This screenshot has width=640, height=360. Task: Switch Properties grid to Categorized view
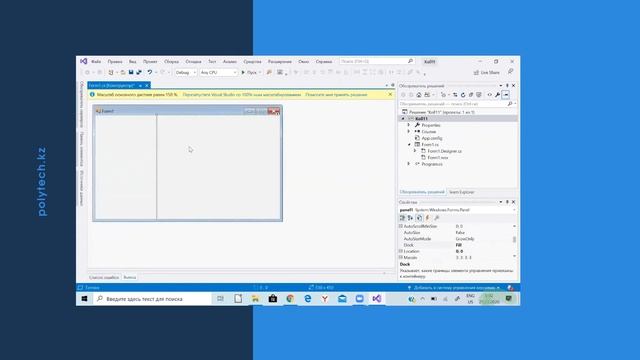tap(402, 218)
